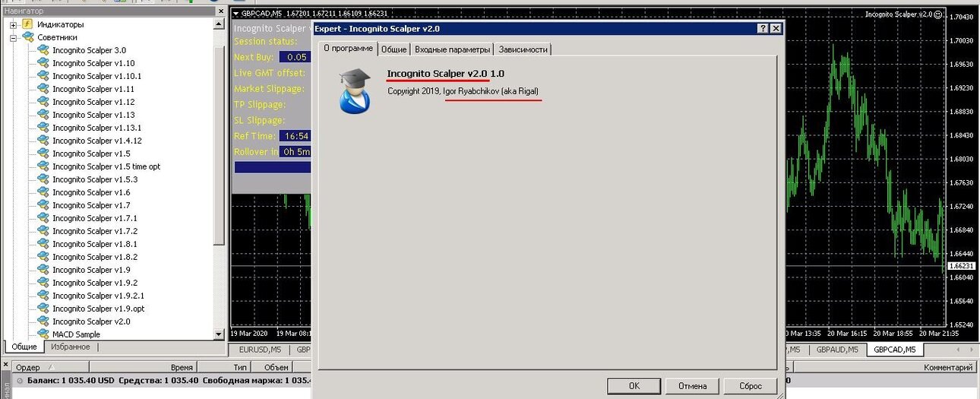Click the question mark help button in Expert dialog
This screenshot has width=980, height=399.
pyautogui.click(x=763, y=28)
